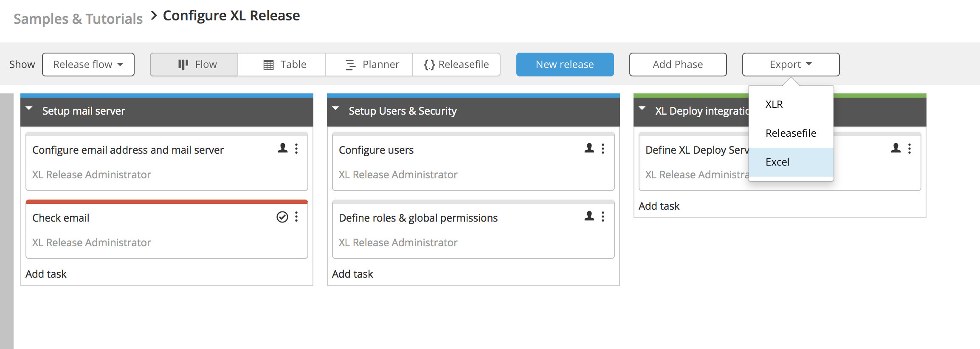Collapse the Setup mail server phase
Screen dimensions: 980x349
click(29, 109)
